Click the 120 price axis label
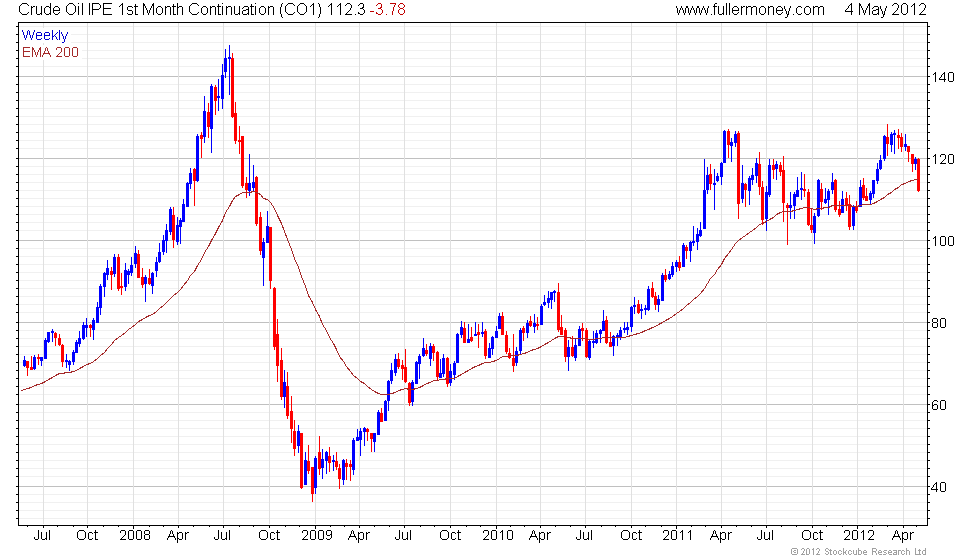Viewport: 980px width, 560px height. [x=942, y=159]
